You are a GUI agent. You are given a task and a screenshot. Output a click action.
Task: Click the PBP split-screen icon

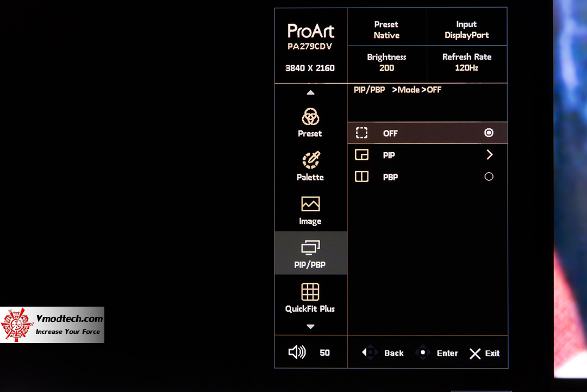click(361, 176)
